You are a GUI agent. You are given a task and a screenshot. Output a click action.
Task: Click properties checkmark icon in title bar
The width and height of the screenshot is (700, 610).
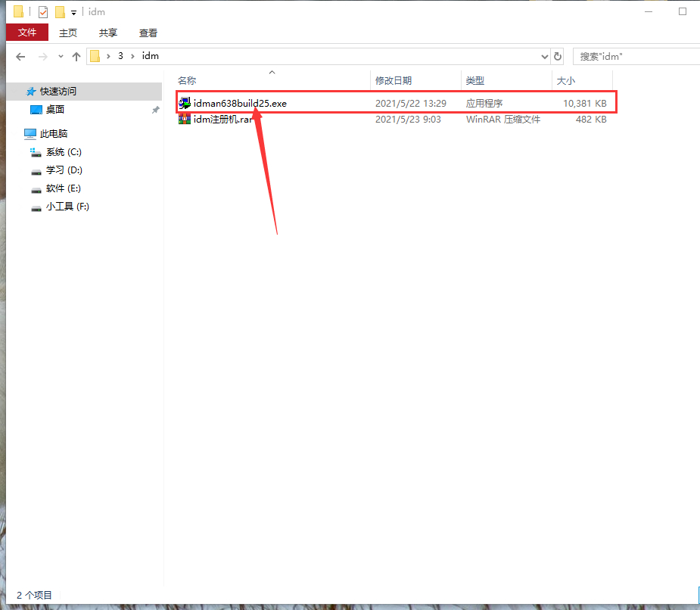click(43, 12)
